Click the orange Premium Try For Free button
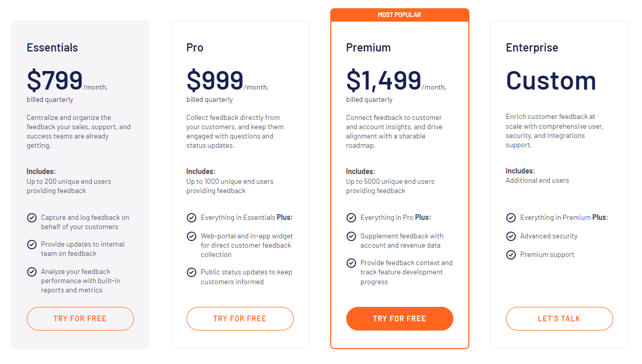 400,319
